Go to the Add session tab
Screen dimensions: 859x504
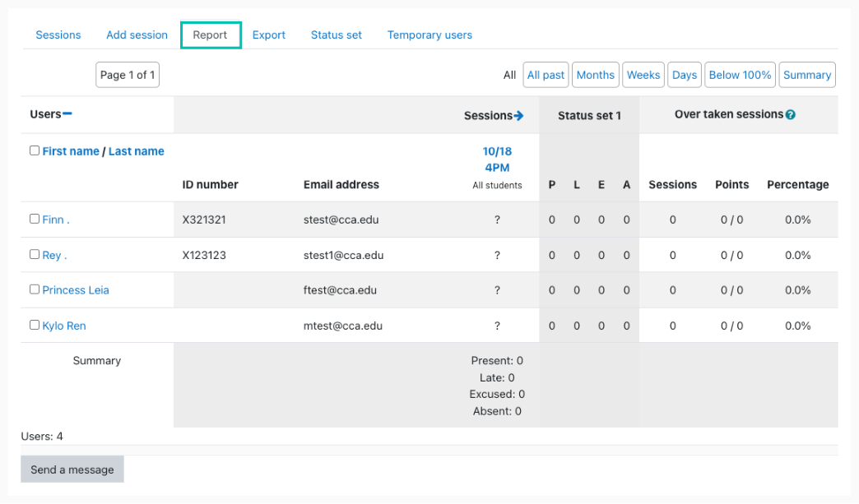click(137, 35)
